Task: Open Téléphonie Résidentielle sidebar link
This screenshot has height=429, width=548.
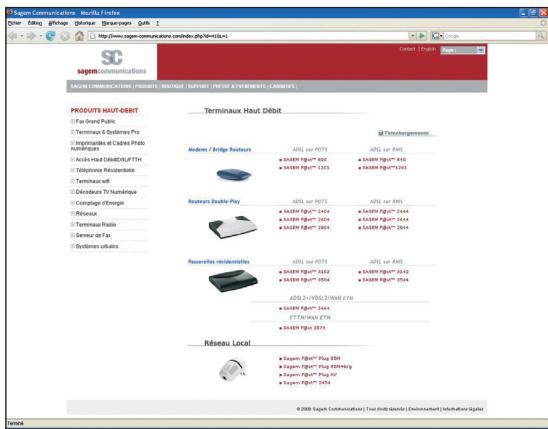Action: pos(105,170)
